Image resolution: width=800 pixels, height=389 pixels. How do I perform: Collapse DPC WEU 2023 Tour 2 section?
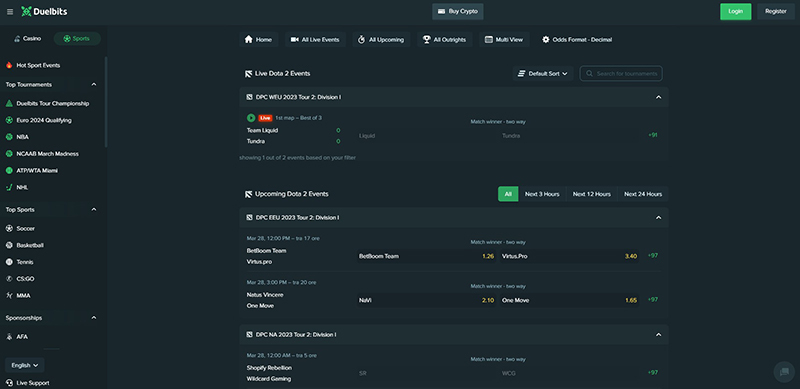tap(659, 97)
